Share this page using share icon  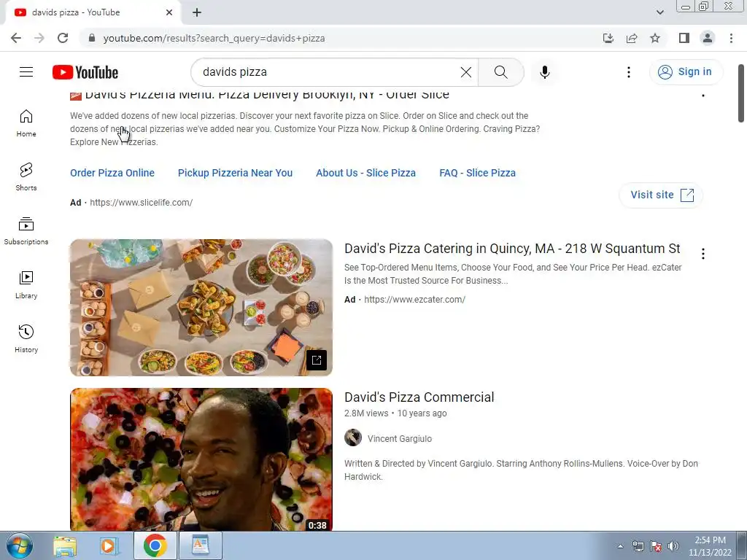click(x=632, y=38)
